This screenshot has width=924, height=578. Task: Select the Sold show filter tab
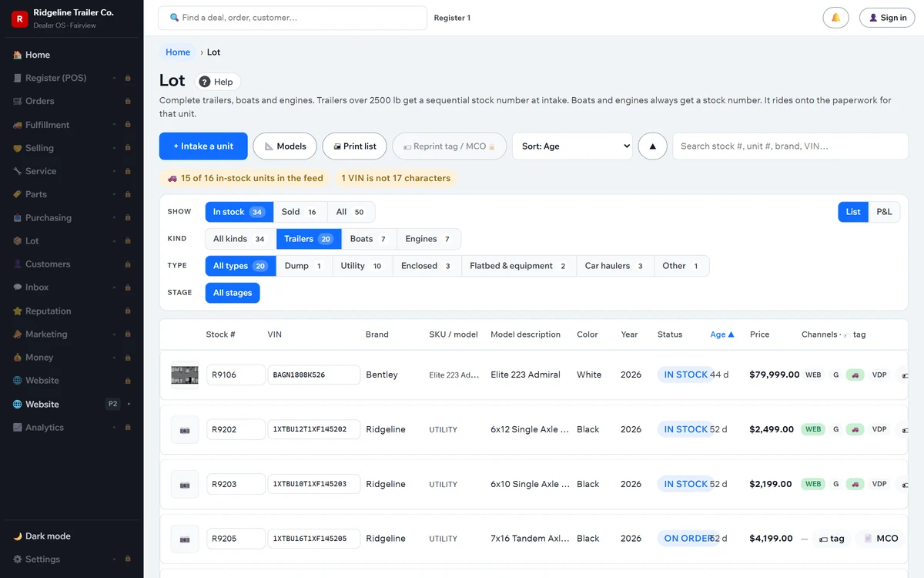(300, 212)
